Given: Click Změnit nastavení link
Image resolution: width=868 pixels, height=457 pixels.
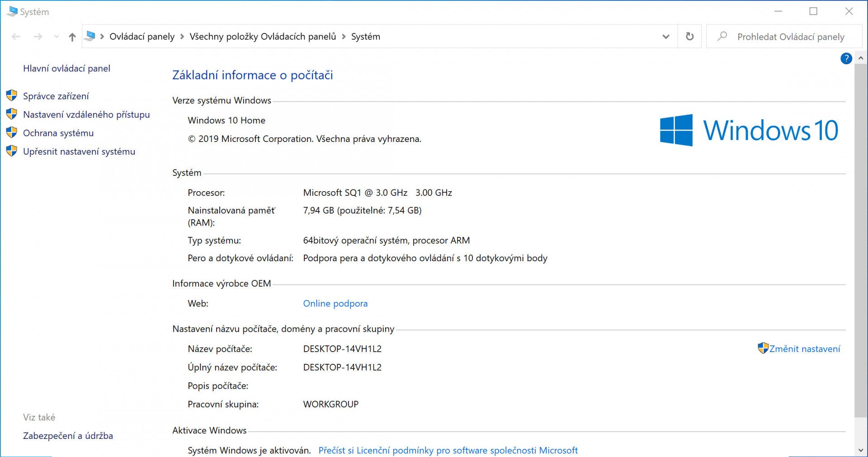Looking at the screenshot, I should click(x=805, y=349).
